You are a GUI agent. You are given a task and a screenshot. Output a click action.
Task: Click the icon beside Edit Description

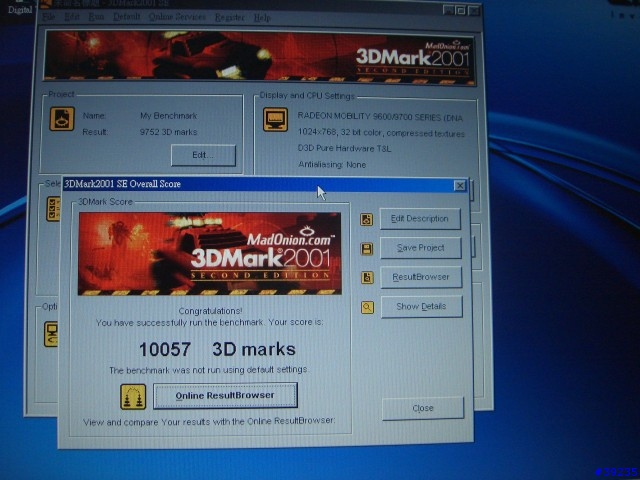366,220
